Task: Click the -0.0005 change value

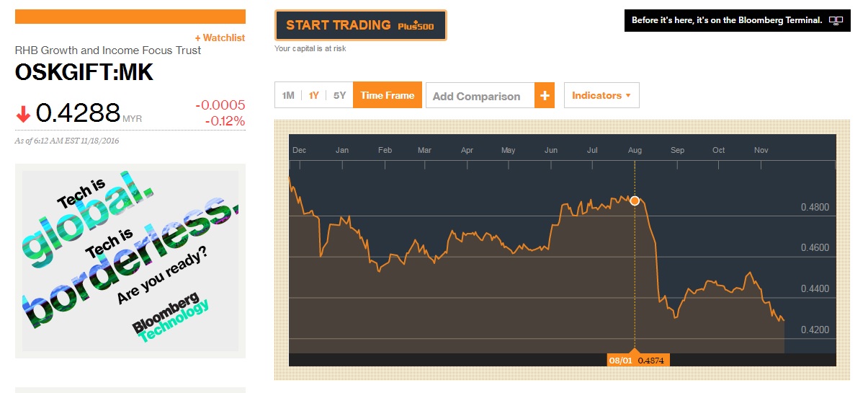Action: tap(220, 105)
